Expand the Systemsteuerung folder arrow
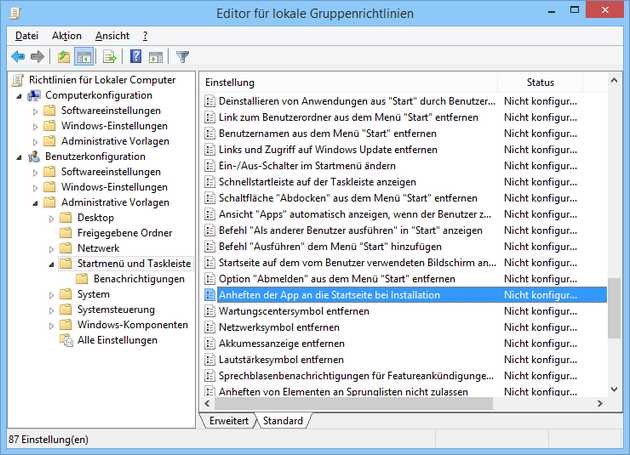Image resolution: width=630 pixels, height=455 pixels. coord(52,310)
